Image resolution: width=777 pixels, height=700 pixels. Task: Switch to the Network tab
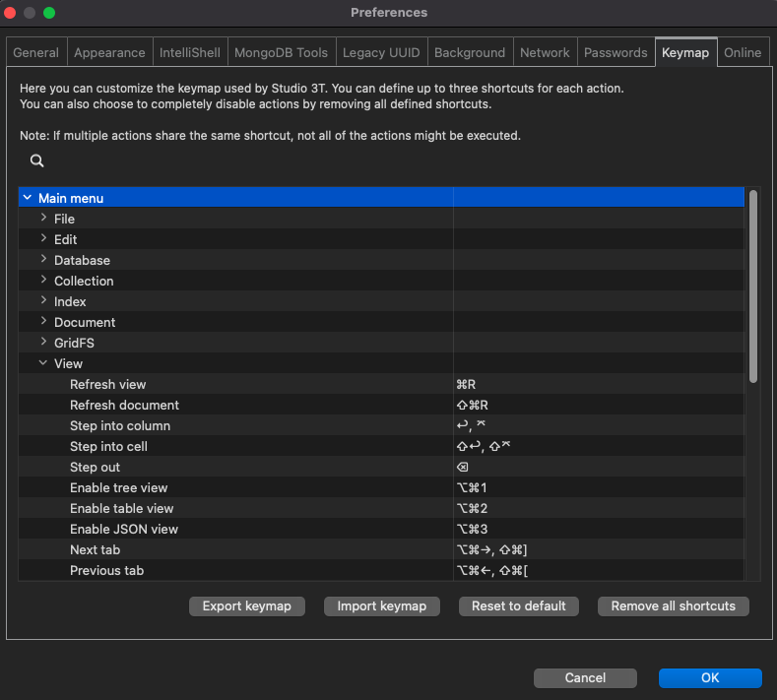(x=545, y=52)
